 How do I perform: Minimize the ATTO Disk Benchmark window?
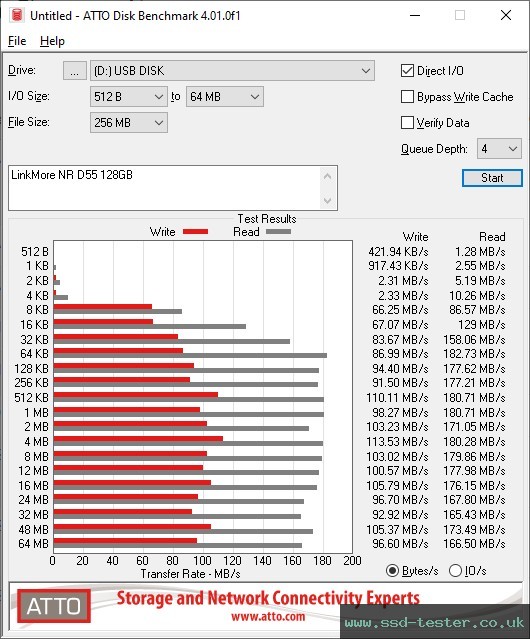click(x=415, y=15)
